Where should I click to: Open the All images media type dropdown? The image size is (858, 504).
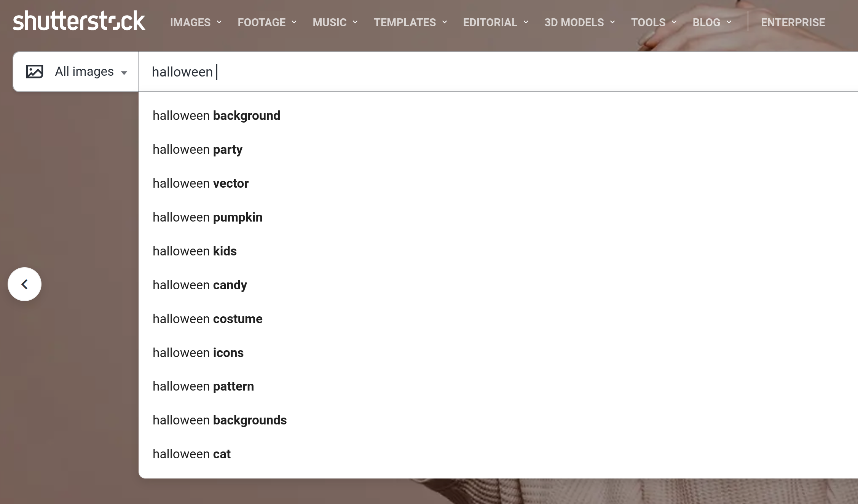coord(91,71)
